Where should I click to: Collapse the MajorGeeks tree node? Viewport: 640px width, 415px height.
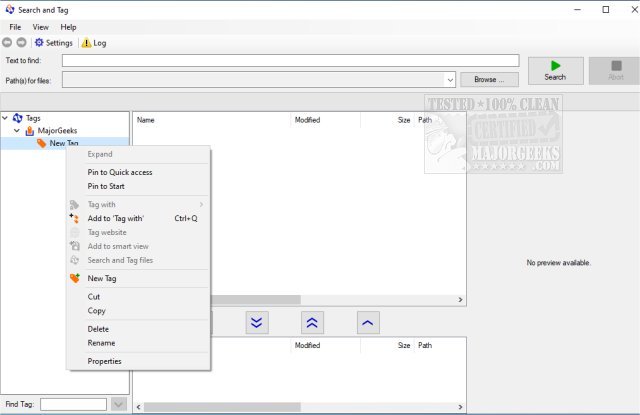tap(17, 131)
